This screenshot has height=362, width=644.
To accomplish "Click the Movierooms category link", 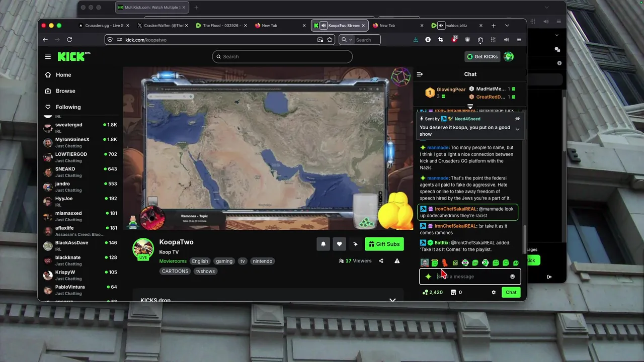I will point(173,261).
